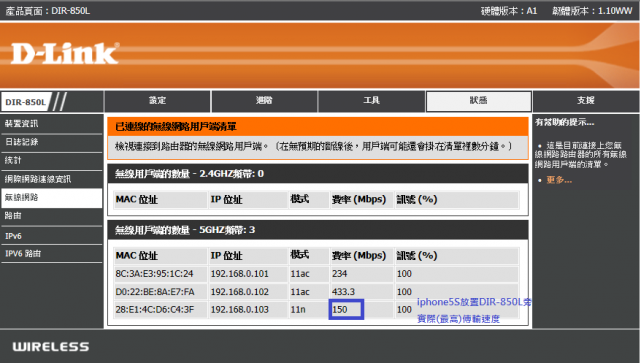Click the 韌體版本 : 1.10WW text
Screen dimensions: 640x363
(592, 11)
